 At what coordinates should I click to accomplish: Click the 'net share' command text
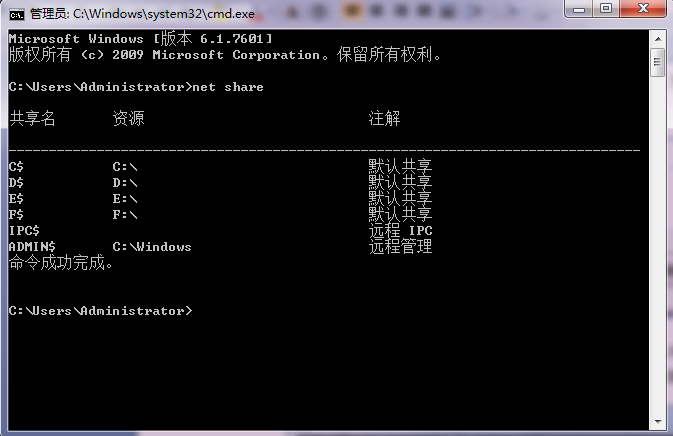click(228, 87)
